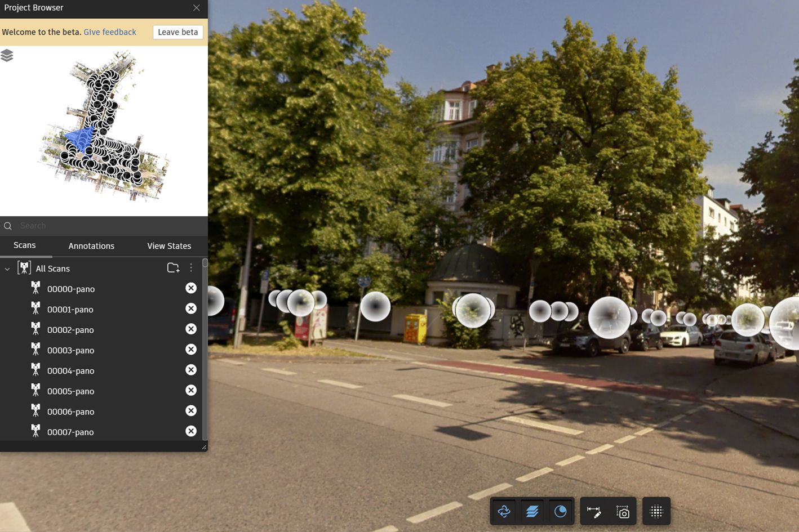
Task: Collapse the All Scans tree
Action: 7,269
